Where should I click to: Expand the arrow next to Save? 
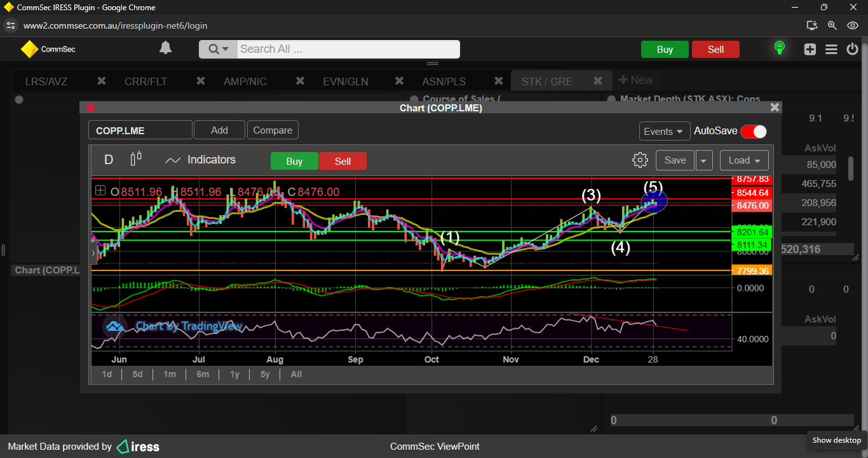703,160
